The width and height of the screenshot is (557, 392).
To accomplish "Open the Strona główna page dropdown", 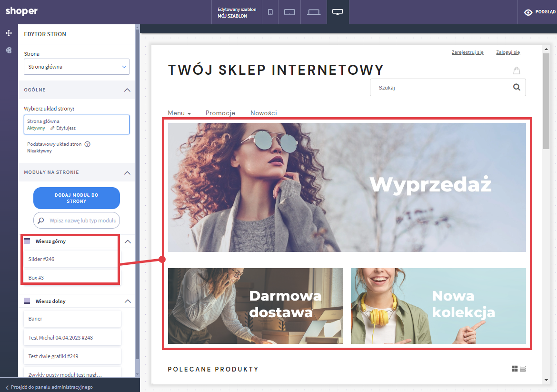I will click(x=77, y=67).
